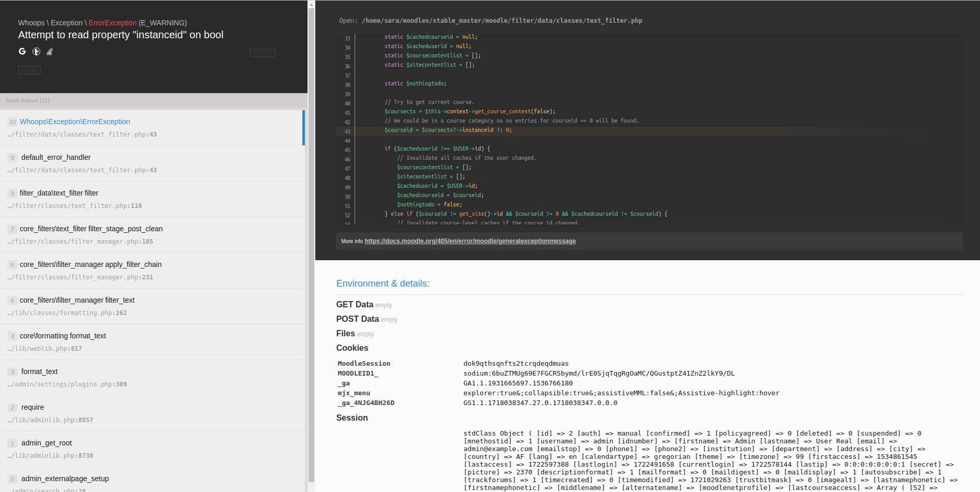Click the 'POST Data' label
Viewport: 980px width, 492px height.
click(x=357, y=319)
